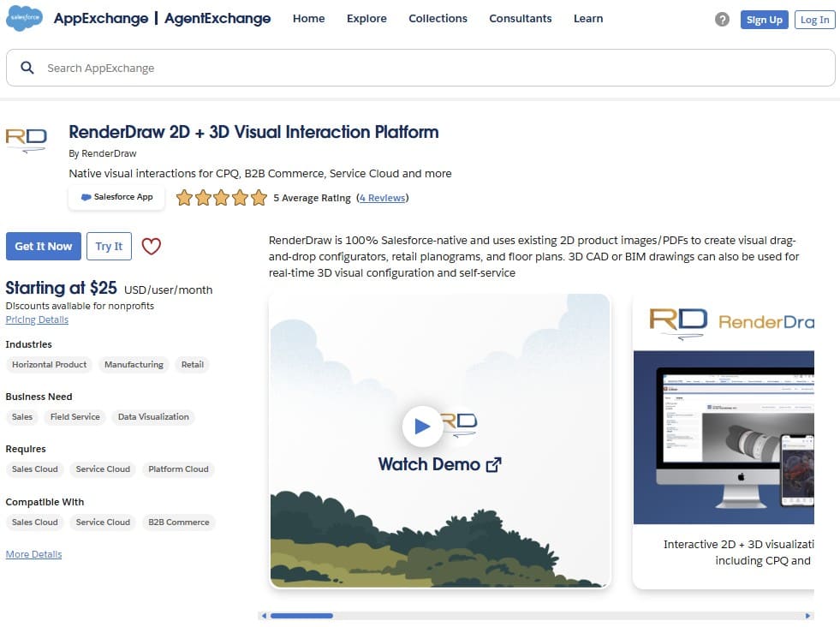840x627 pixels.
Task: Click the AgentExchange title link
Action: [x=217, y=19]
